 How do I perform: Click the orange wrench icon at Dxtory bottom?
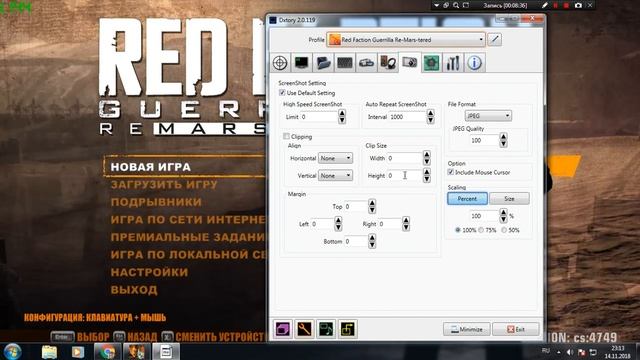(x=304, y=329)
